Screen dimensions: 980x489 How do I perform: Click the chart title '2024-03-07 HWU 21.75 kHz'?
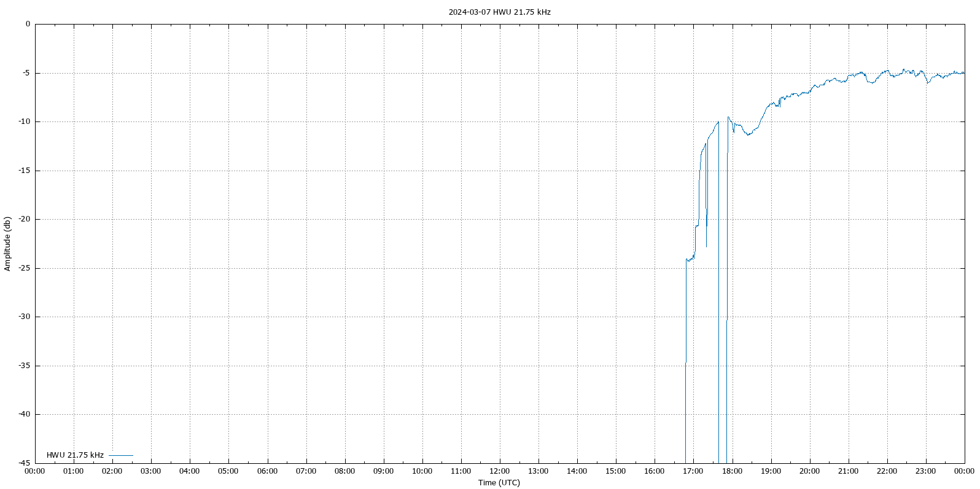tap(499, 12)
